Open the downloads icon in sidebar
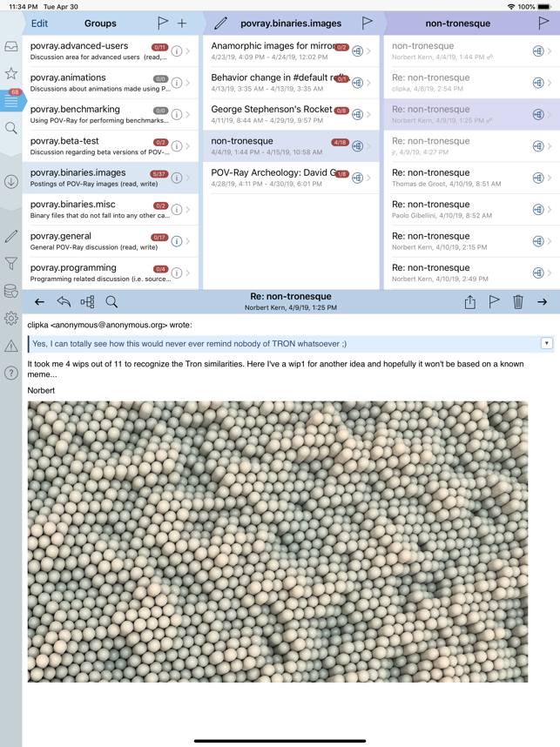 tap(11, 181)
